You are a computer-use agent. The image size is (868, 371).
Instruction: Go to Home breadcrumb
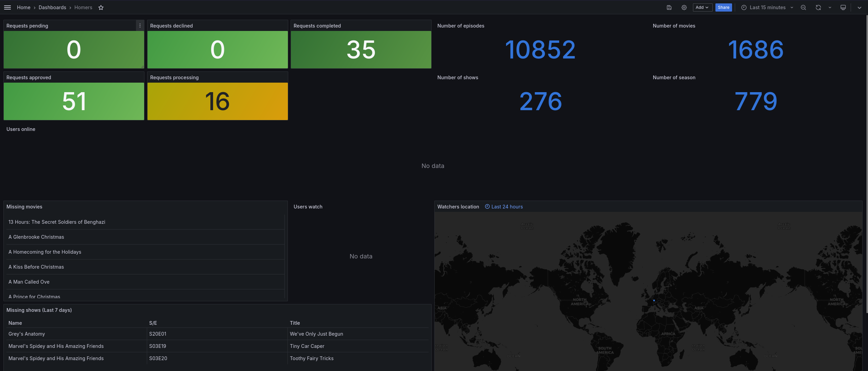[x=24, y=7]
